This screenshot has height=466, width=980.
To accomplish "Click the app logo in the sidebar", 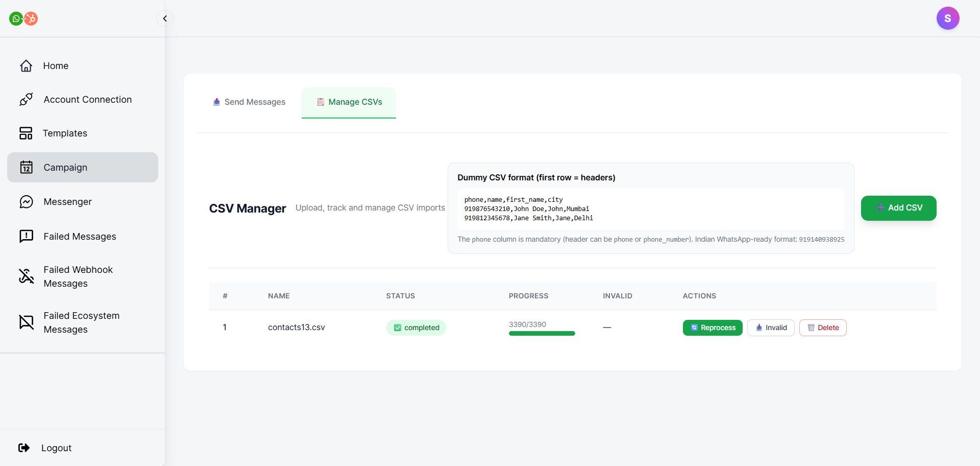I will click(x=23, y=19).
